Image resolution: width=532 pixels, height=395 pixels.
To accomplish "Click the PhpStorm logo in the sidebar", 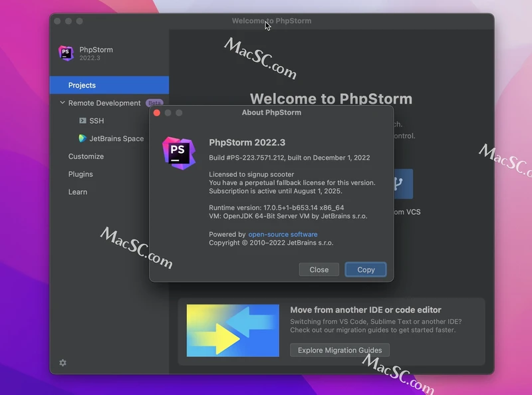I will pos(66,54).
